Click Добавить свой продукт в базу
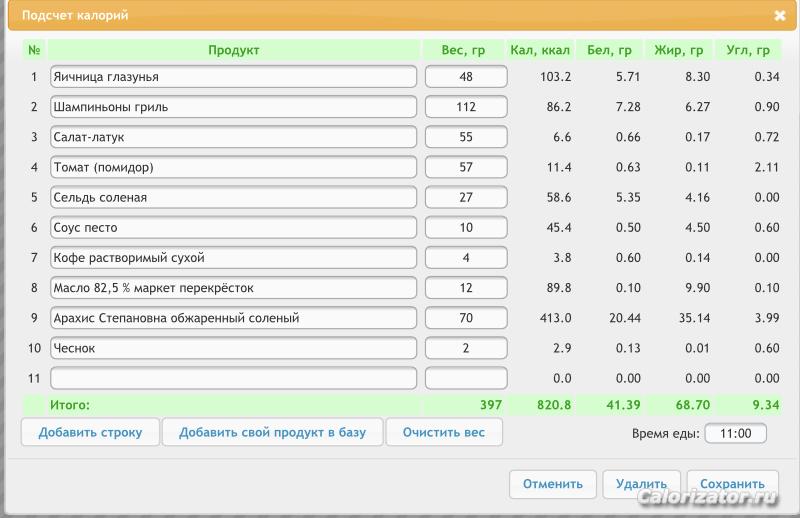Image resolution: width=800 pixels, height=518 pixels. (272, 432)
